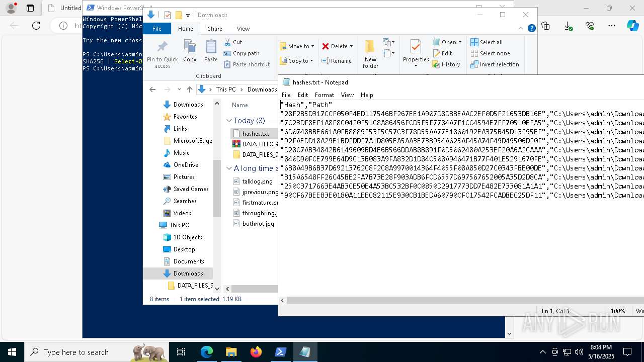Go up one folder level arrow
Screen dimensions: 644x362
pos(190,89)
